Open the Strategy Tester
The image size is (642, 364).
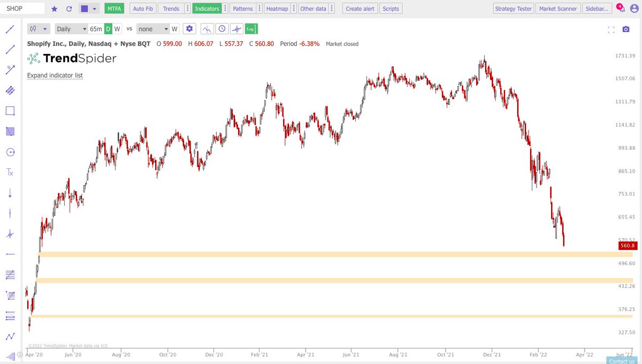513,9
